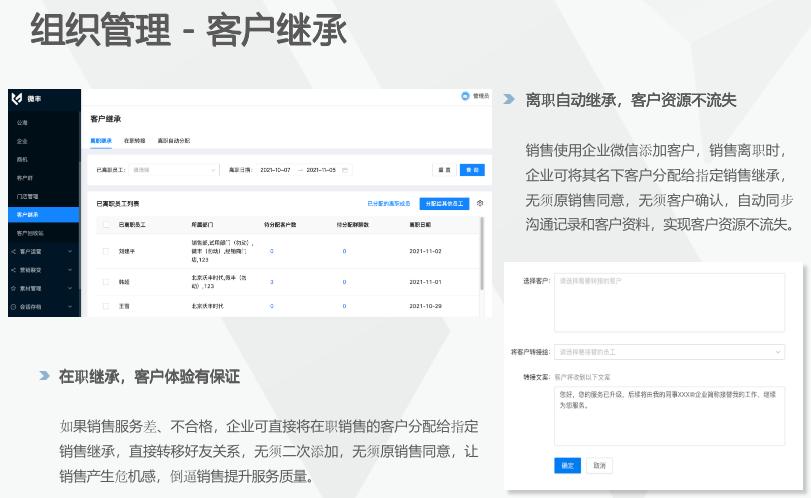Viewport: 811px width, 498px height.
Task: Open the 将客户转接给 employee dropdown
Action: (x=669, y=352)
